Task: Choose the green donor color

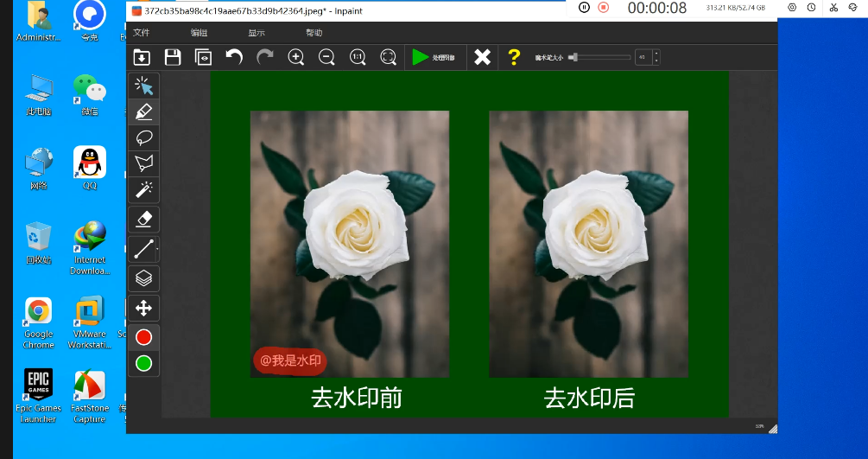Action: (x=144, y=364)
